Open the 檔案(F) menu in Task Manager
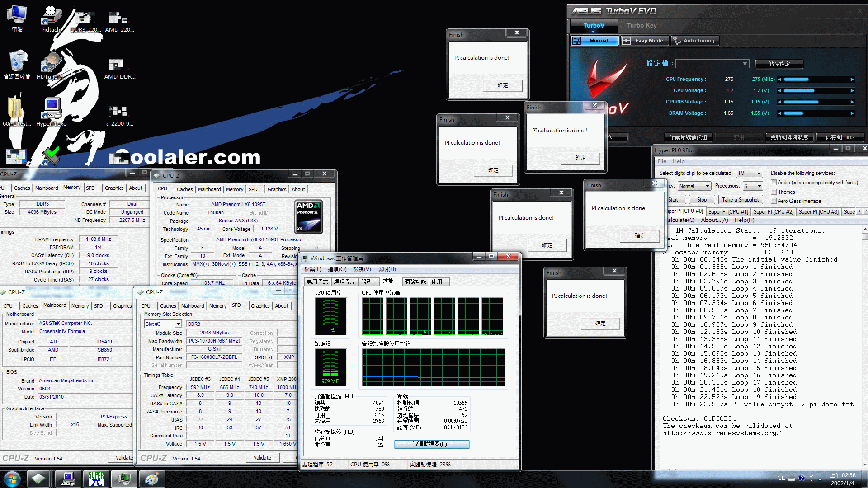Image resolution: width=868 pixels, height=488 pixels. click(x=313, y=269)
